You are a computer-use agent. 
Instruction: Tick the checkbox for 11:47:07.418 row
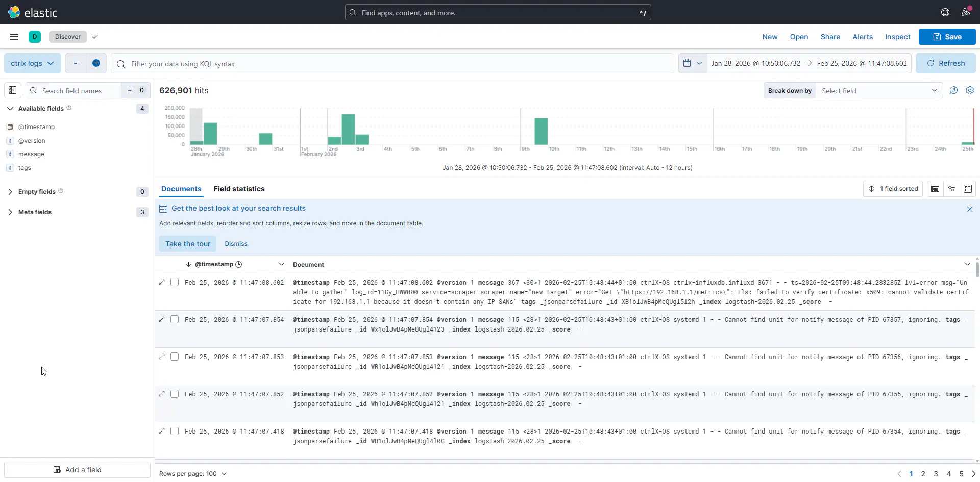[x=175, y=431]
